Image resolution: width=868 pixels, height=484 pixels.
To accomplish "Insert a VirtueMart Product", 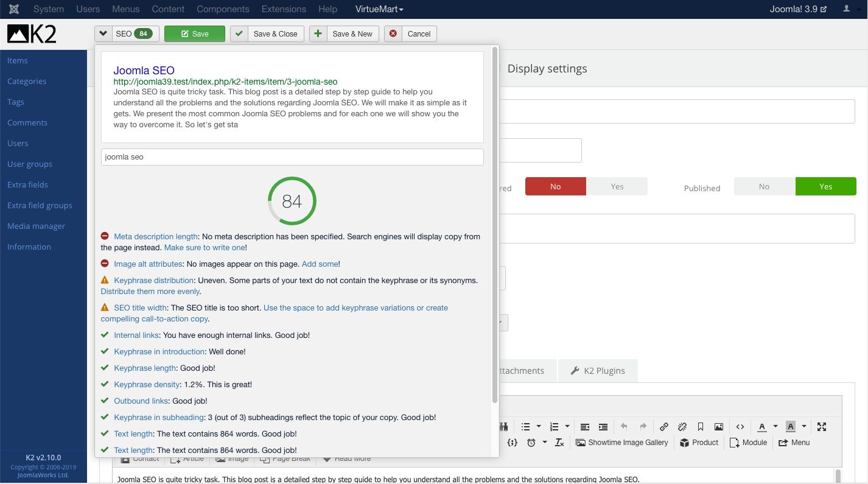I will click(699, 443).
